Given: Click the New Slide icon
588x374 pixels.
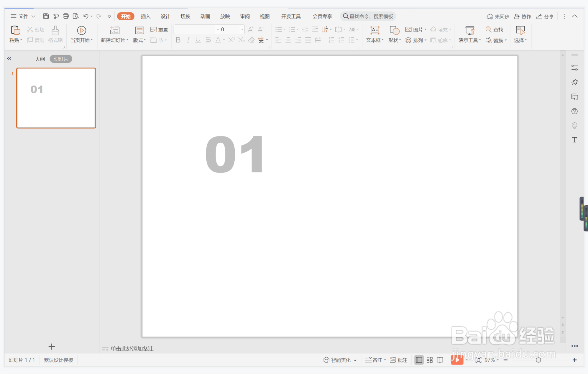Looking at the screenshot, I should click(114, 30).
